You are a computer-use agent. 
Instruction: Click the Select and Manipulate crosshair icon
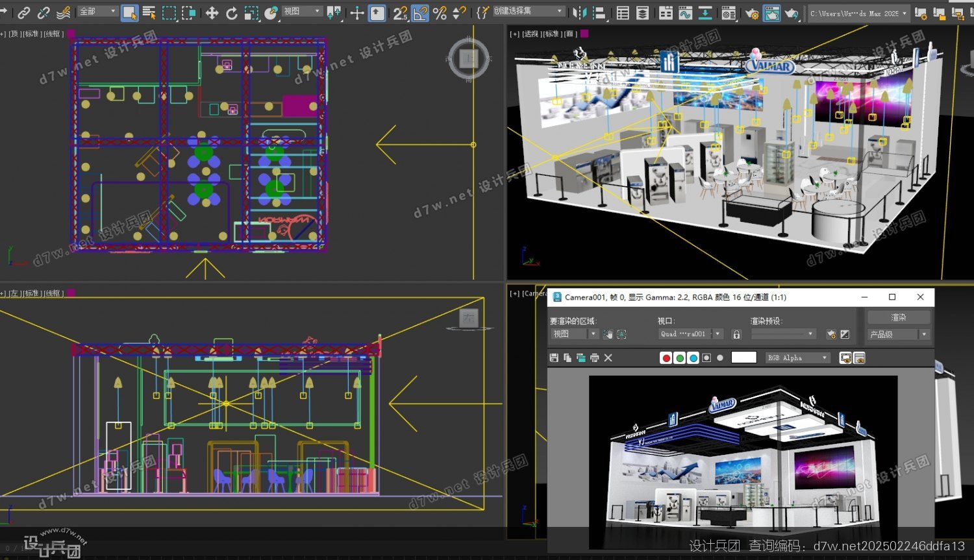pos(357,12)
